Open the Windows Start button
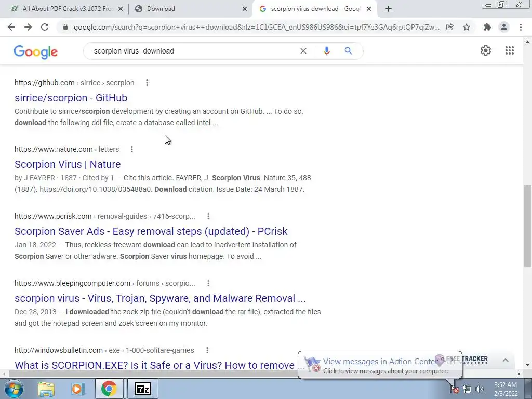This screenshot has height=399, width=532. point(14,389)
